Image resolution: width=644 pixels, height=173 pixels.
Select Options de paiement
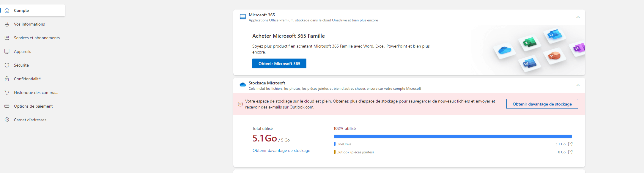tap(33, 106)
